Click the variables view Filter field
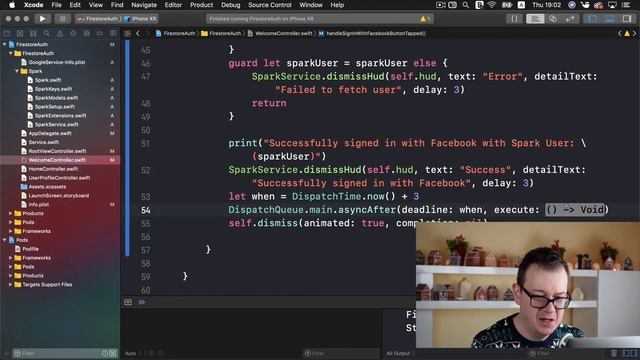Viewport: 640px width, 360px height. [341, 353]
